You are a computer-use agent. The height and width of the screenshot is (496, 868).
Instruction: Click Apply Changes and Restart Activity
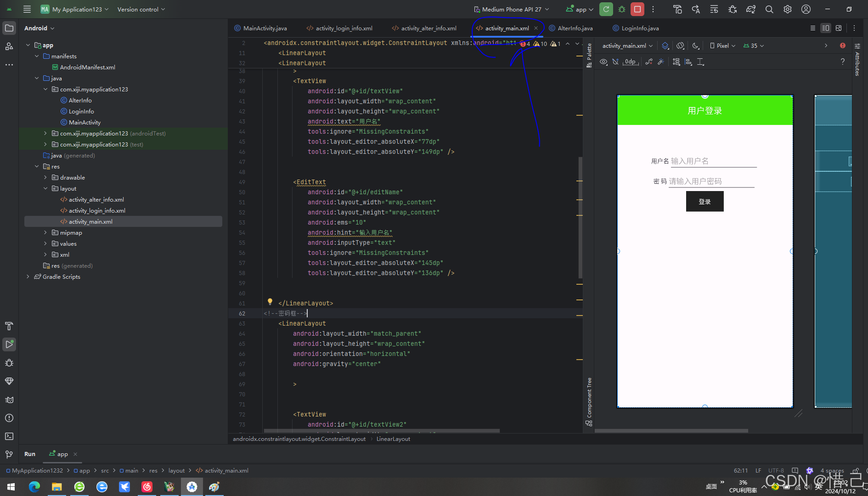pyautogui.click(x=696, y=9)
